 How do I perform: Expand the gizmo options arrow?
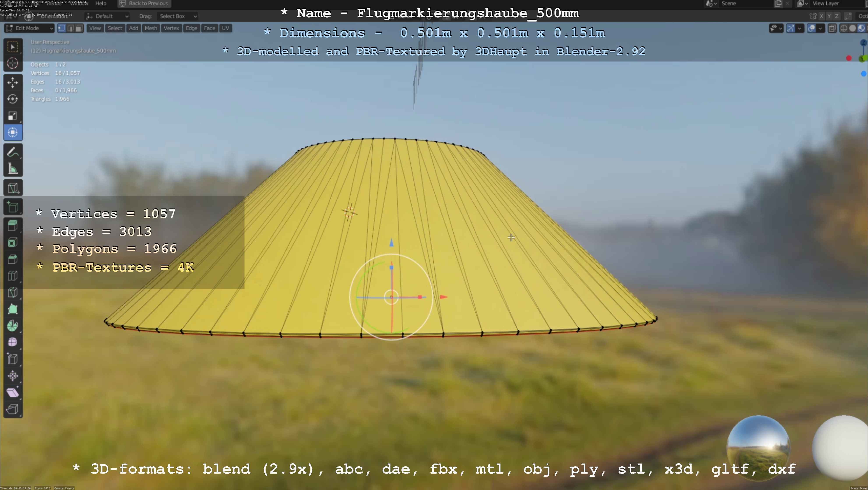[x=800, y=28]
